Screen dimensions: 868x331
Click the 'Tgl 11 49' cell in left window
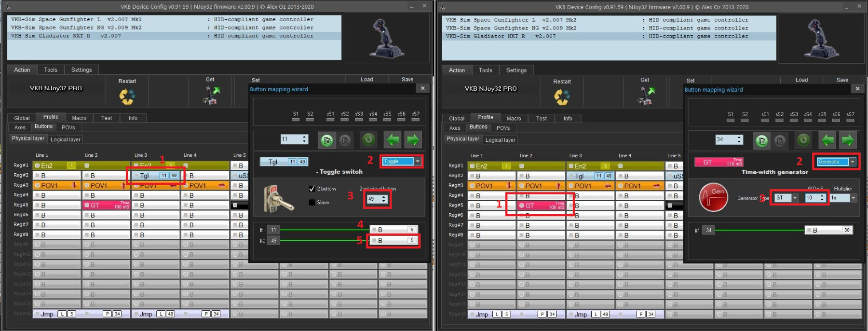point(155,176)
